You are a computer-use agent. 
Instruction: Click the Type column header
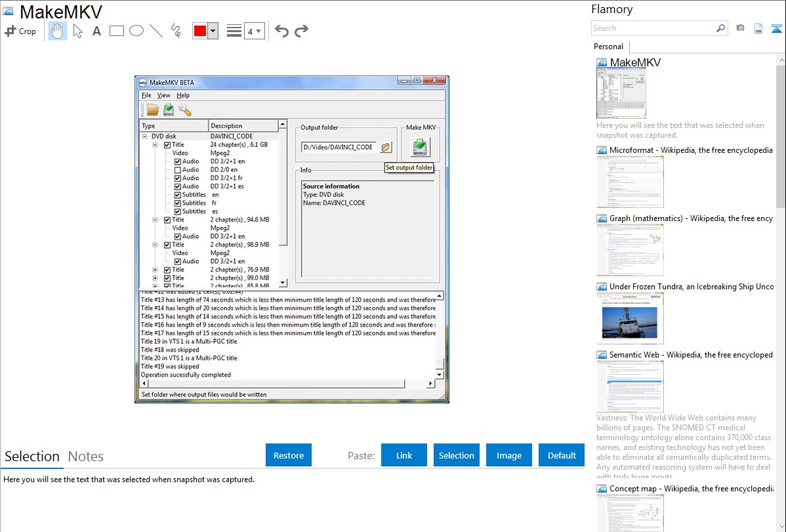[x=174, y=126]
